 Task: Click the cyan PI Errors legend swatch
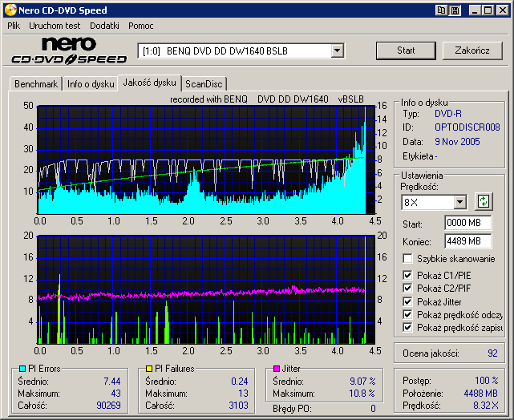[22, 369]
